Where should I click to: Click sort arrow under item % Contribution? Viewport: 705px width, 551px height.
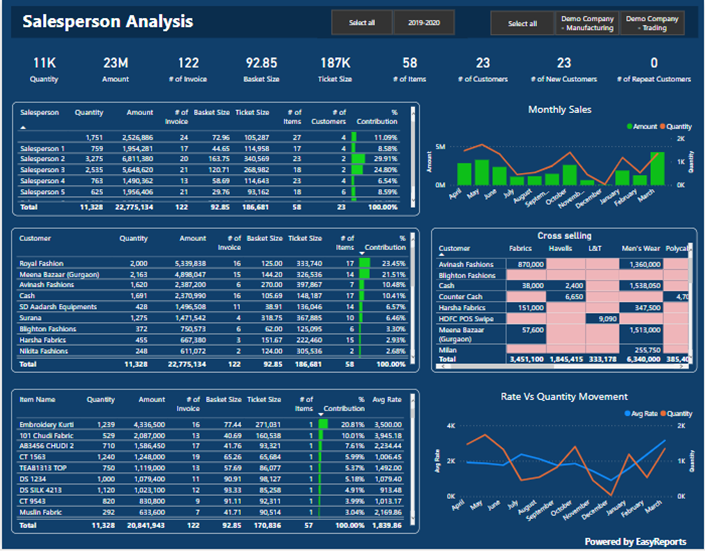click(321, 415)
